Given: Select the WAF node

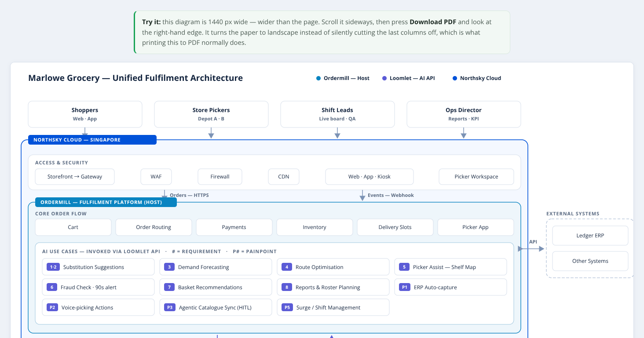Looking at the screenshot, I should 156,177.
